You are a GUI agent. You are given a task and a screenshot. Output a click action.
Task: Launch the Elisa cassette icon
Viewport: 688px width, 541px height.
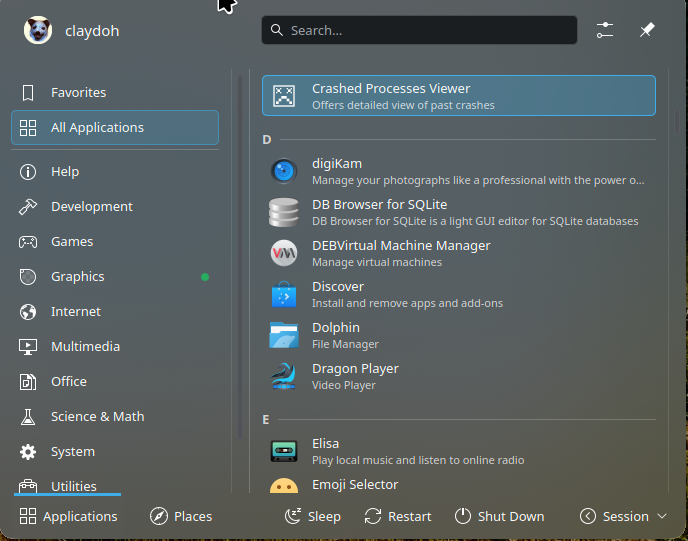pos(284,451)
